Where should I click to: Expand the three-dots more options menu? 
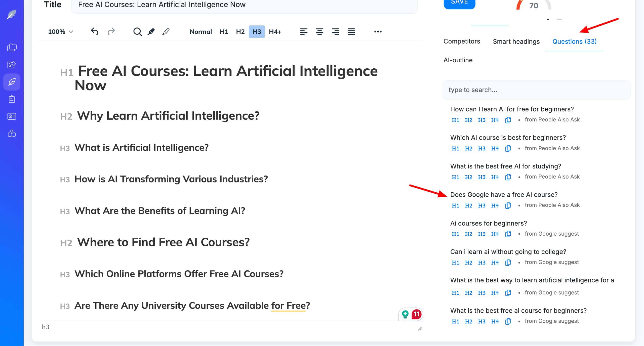coord(378,32)
